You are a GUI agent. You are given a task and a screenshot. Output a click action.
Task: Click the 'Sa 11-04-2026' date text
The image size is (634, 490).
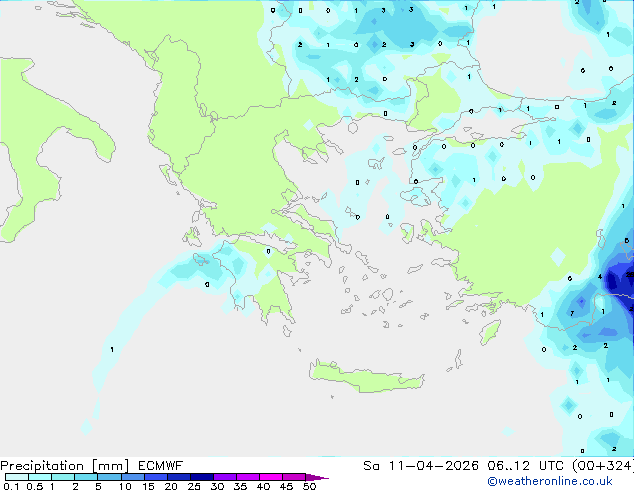[x=421, y=465]
